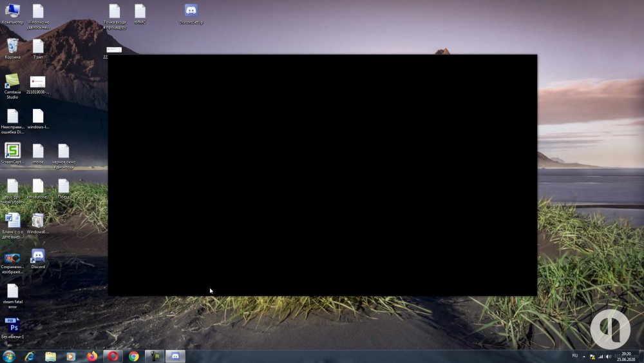Click the Word document 'Бланк с-з' icon
The image size is (644, 363).
(x=12, y=221)
